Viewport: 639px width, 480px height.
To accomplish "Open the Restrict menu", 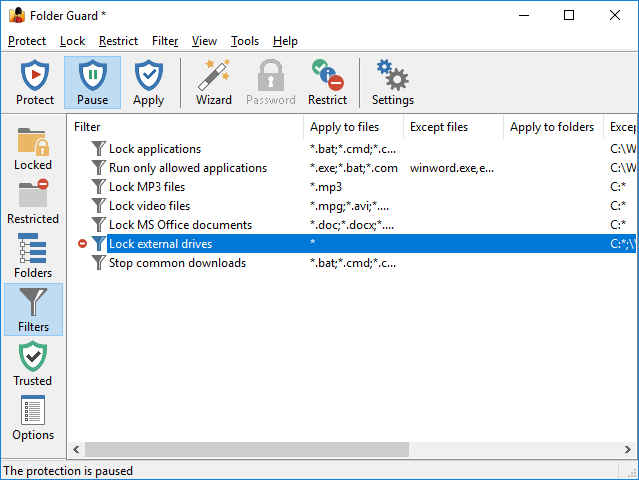I will click(119, 41).
